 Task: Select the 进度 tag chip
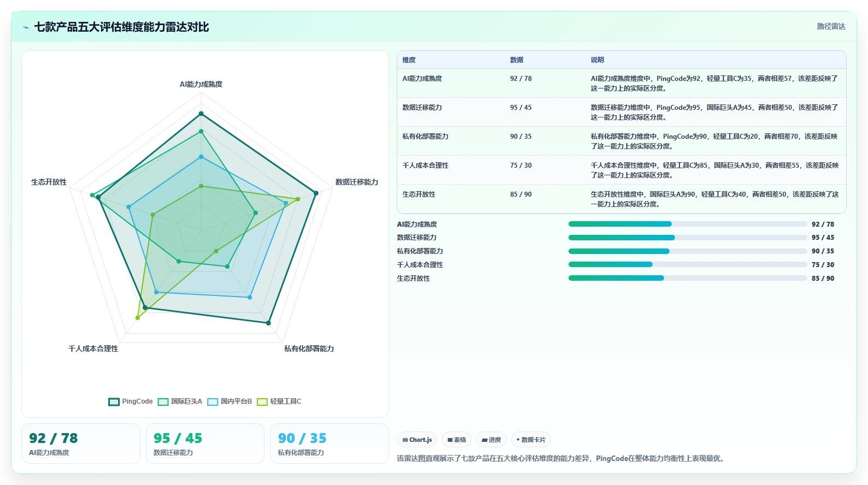[491, 440]
